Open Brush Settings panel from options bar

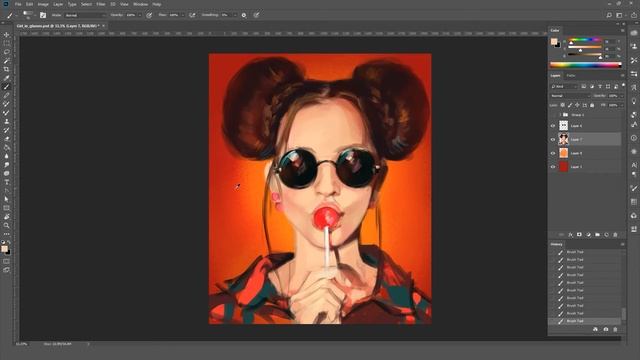click(x=43, y=15)
